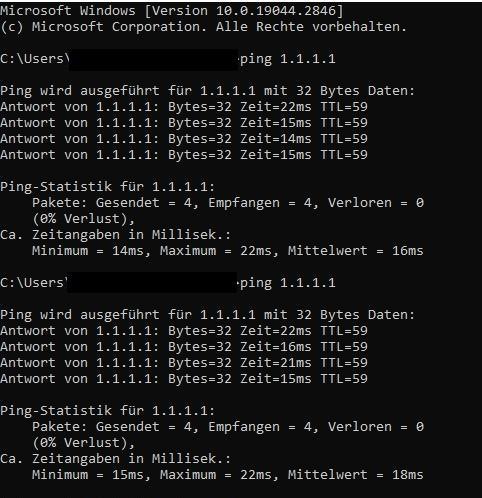Click the first ping 1.1.1.1 command
Screen dimensions: 482x498
tap(288, 59)
